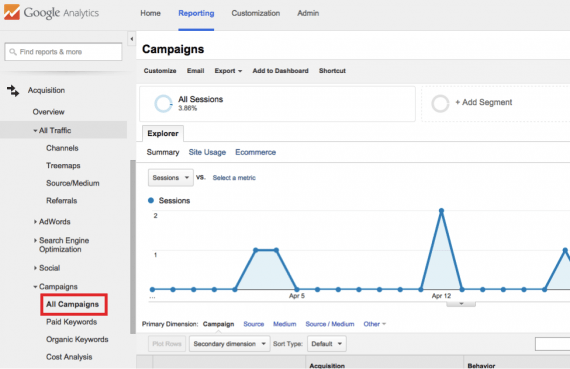Open the Secondary dimension dropdown
Screen dimensions: 570x369
click(x=229, y=344)
